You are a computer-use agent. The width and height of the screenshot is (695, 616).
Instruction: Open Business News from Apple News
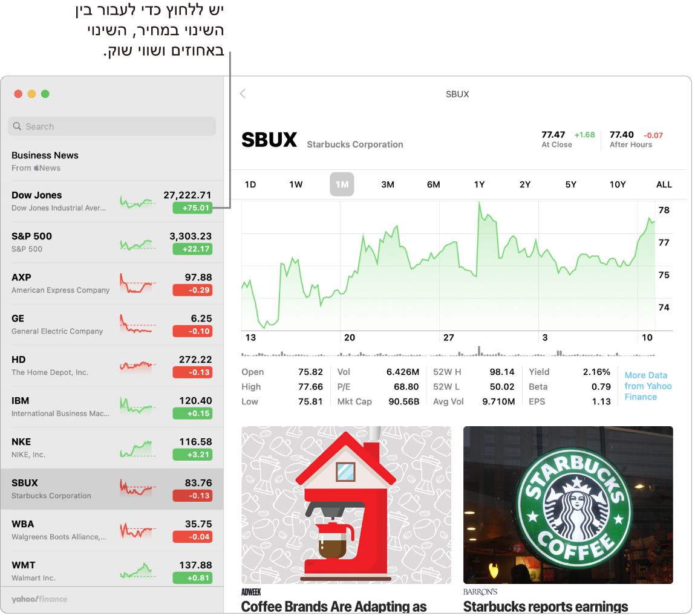pyautogui.click(x=112, y=161)
